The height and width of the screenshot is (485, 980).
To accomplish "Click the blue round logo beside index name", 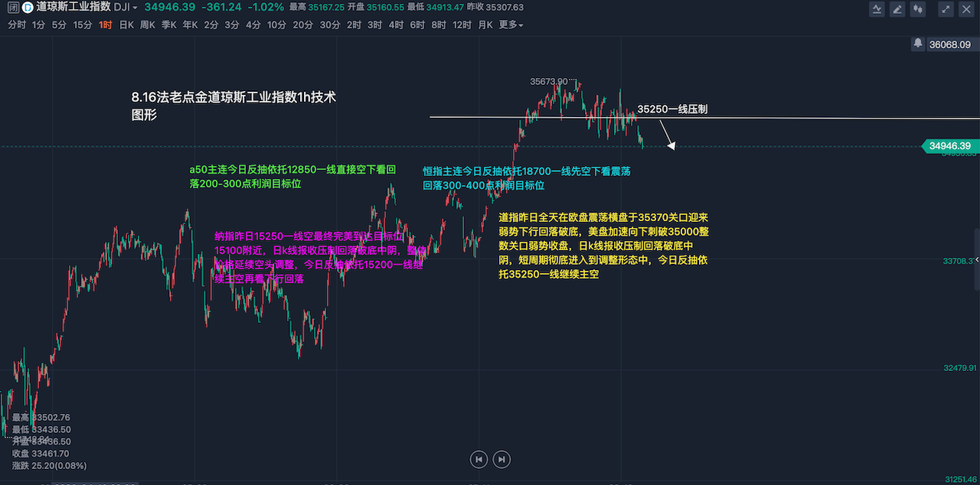I will pyautogui.click(x=28, y=8).
